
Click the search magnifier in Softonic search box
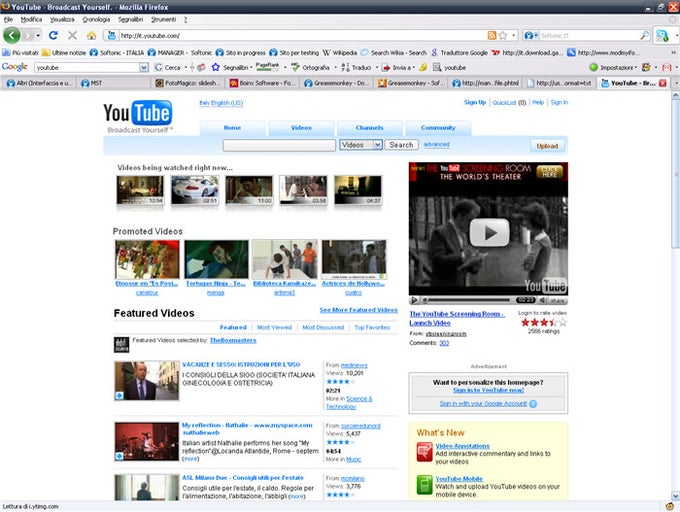[644, 36]
